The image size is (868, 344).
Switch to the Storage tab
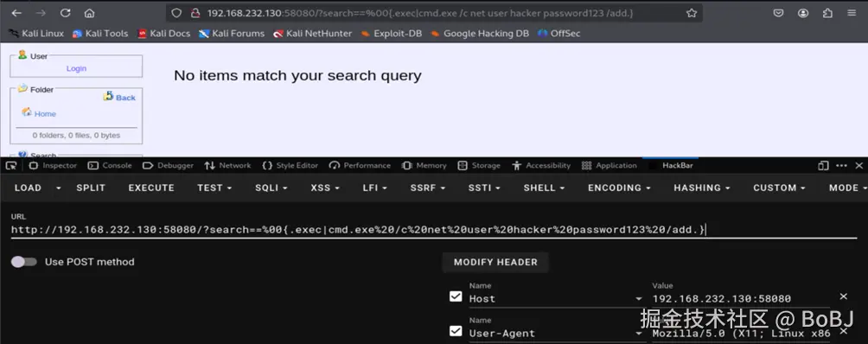pos(480,165)
